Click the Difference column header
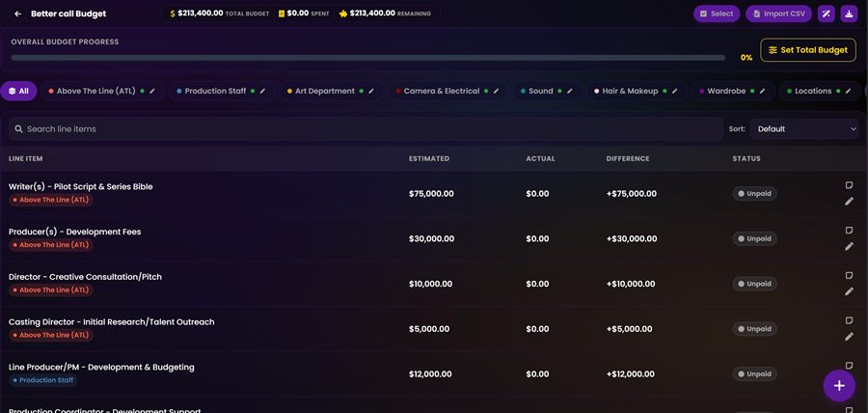 tap(628, 159)
